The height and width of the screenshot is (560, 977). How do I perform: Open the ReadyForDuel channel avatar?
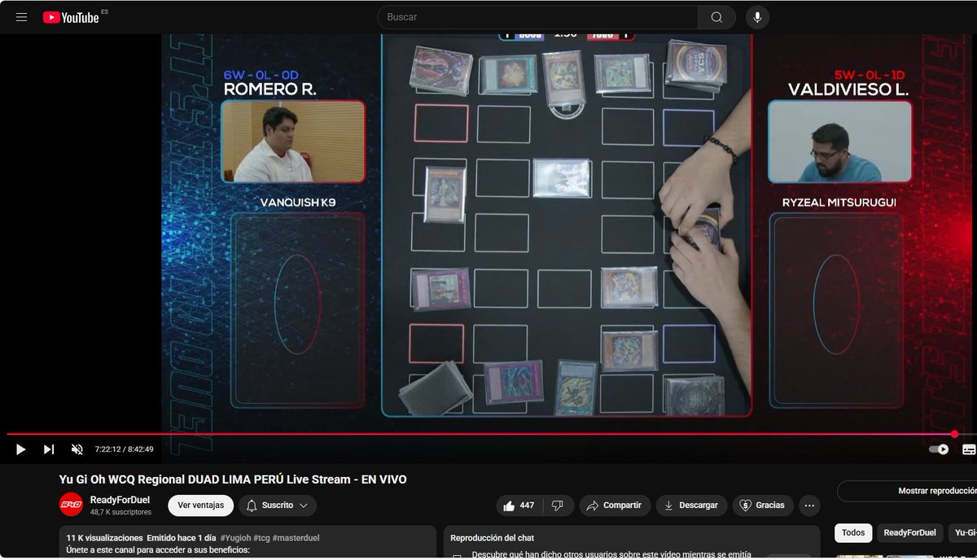coord(71,505)
